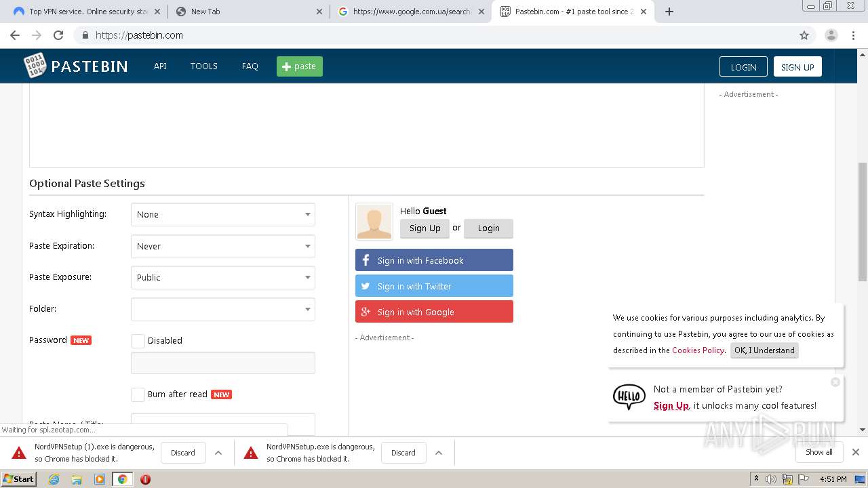868x488 pixels.
Task: Click warning icon for NordVPNSetup.exe
Action: tap(251, 453)
